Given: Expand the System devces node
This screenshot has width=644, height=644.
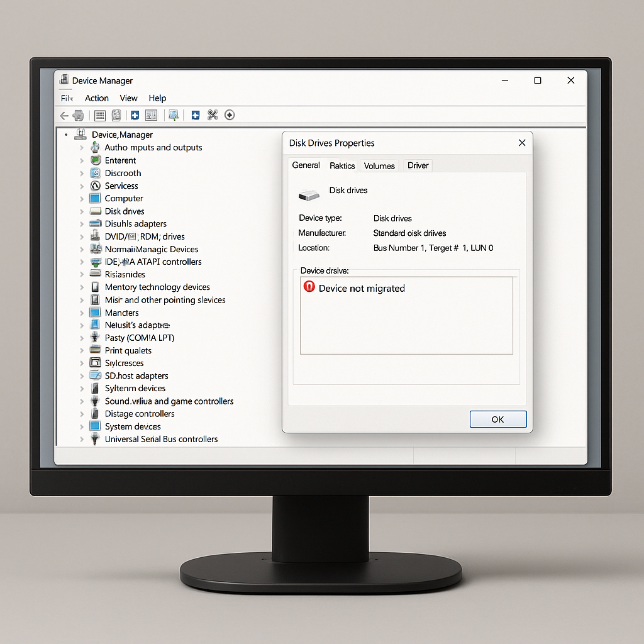Looking at the screenshot, I should 82,427.
